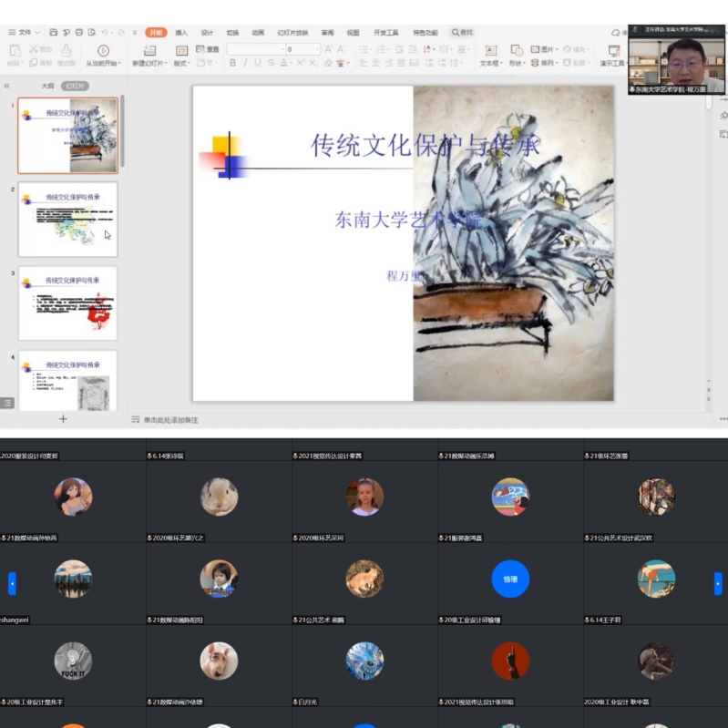This screenshot has height=728, width=728.
Task: Open the Insert (插入) ribbon tab
Action: pos(181,33)
